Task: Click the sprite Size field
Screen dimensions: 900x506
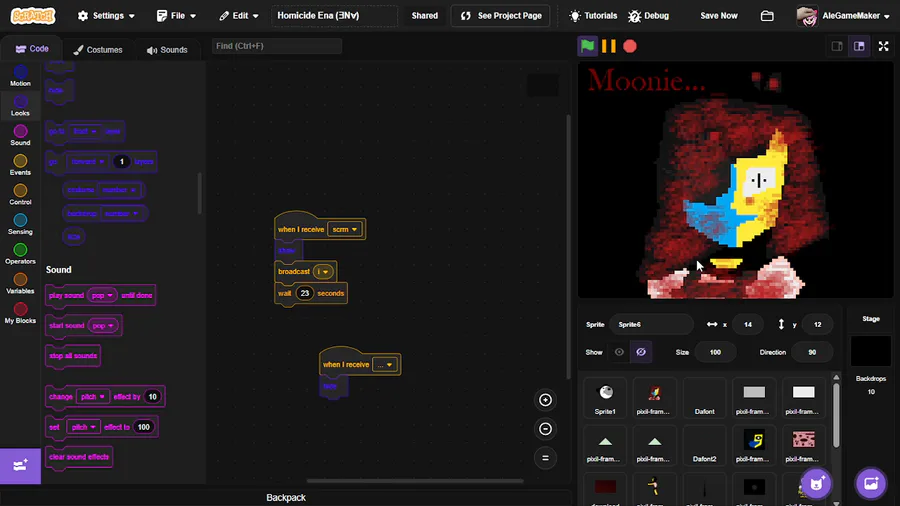Action: (715, 352)
